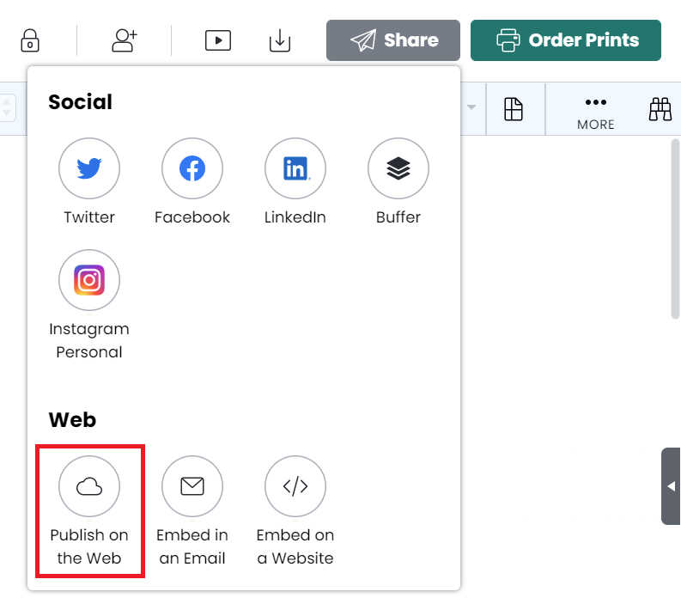Share to Twitter
This screenshot has width=681, height=616.
(89, 168)
